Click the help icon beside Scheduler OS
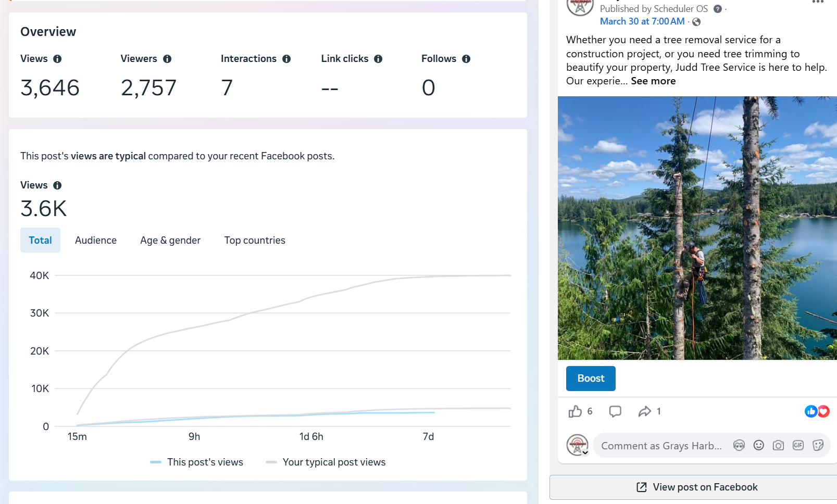 pyautogui.click(x=718, y=9)
